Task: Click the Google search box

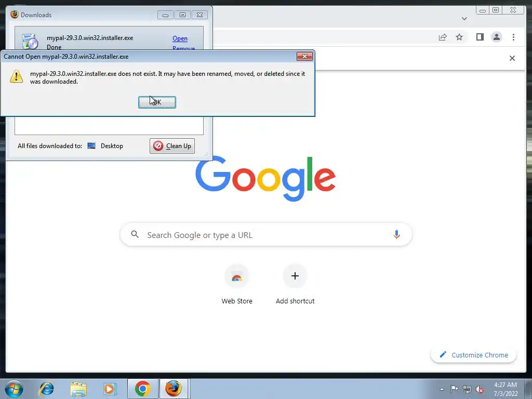Action: pos(267,235)
